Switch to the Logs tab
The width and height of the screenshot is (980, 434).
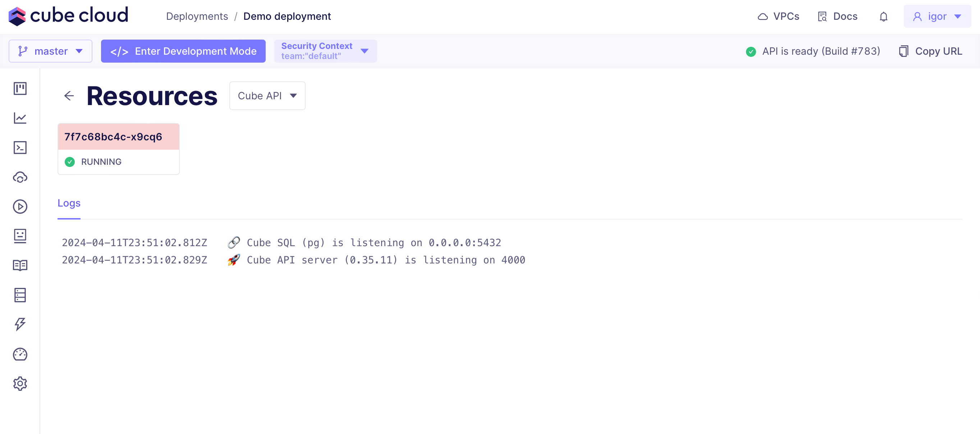69,203
